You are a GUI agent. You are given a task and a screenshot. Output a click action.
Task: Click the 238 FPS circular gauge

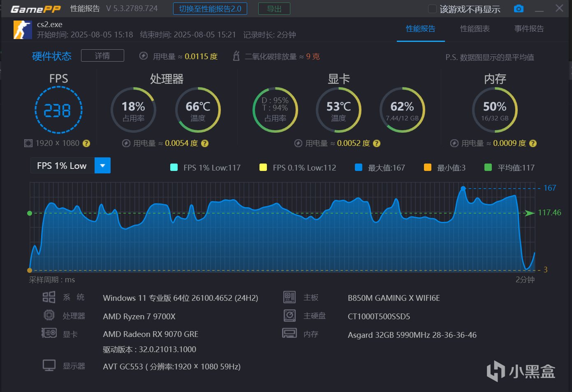coord(58,110)
